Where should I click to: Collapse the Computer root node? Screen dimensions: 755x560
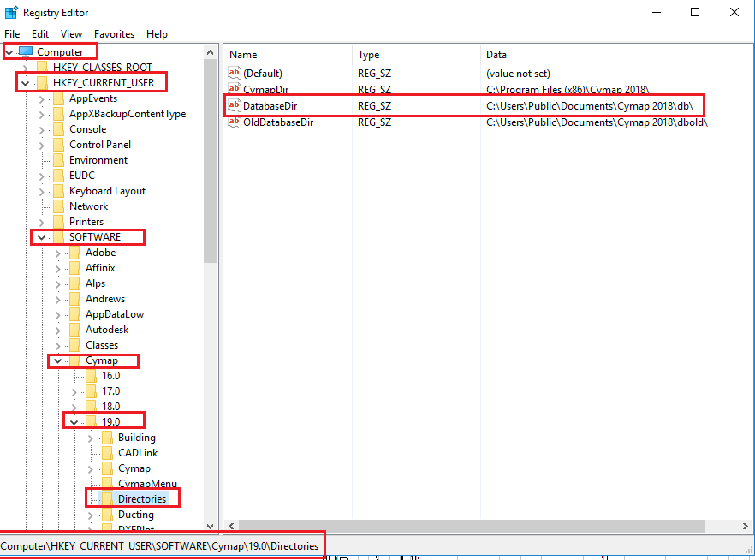click(9, 52)
